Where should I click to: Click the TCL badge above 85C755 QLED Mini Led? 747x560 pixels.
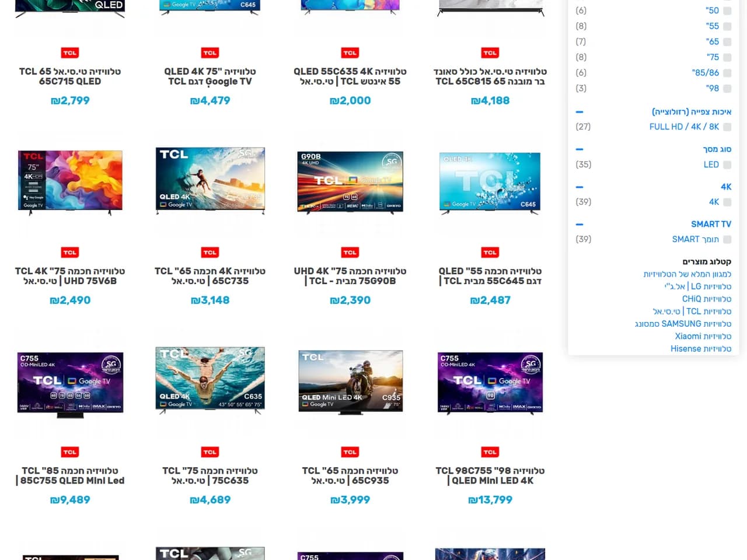(70, 452)
